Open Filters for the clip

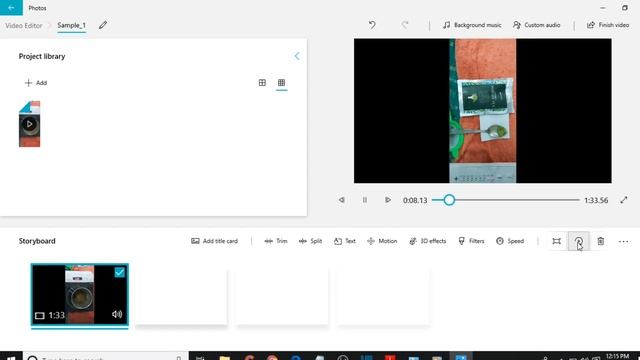471,241
